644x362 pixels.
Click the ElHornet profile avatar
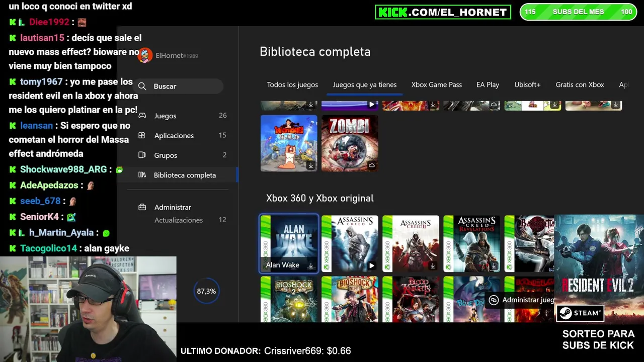tap(145, 55)
